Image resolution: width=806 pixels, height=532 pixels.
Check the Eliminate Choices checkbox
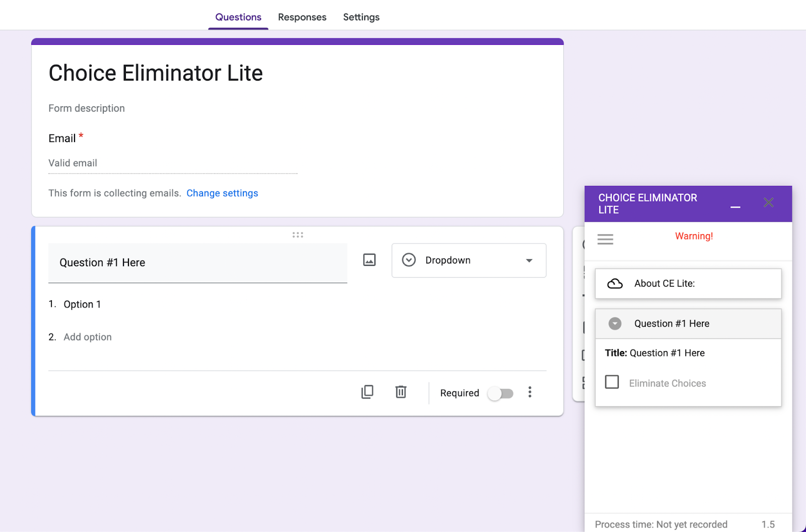[612, 382]
